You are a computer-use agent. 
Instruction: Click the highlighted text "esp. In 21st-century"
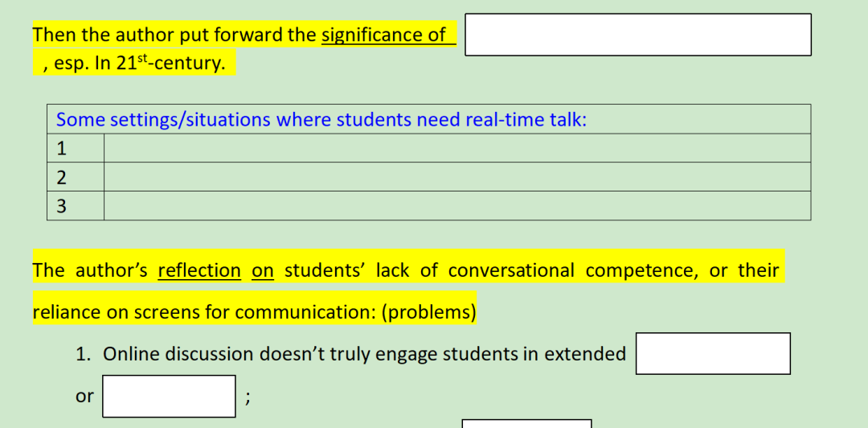pyautogui.click(x=140, y=63)
